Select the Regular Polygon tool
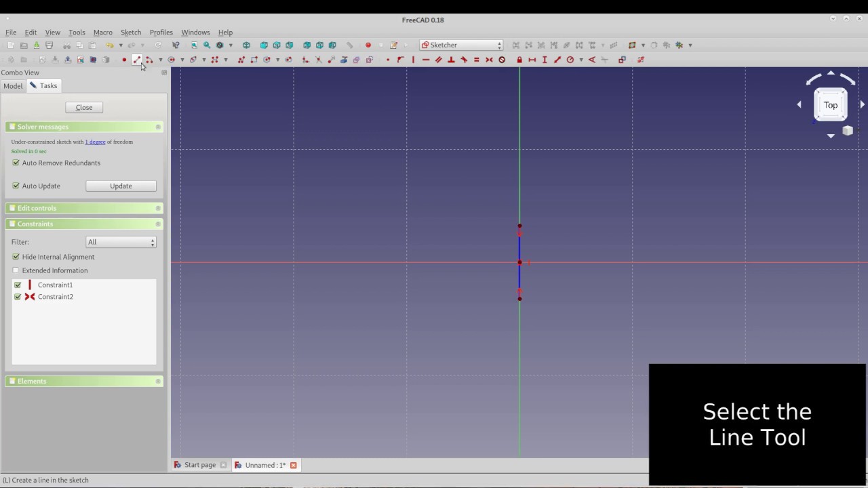 (267, 60)
